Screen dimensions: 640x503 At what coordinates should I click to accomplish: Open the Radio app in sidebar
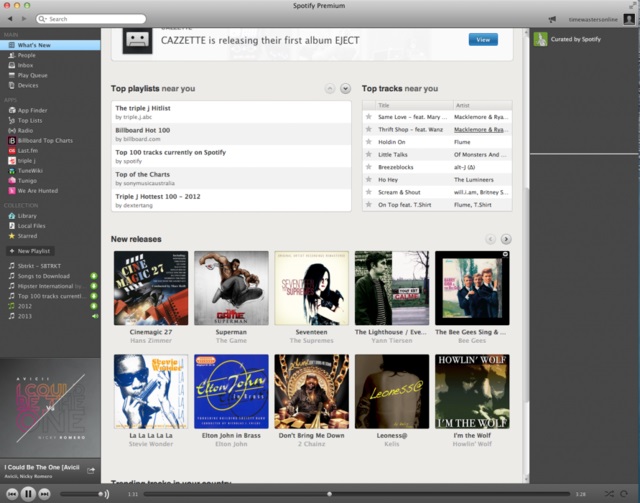coord(25,130)
